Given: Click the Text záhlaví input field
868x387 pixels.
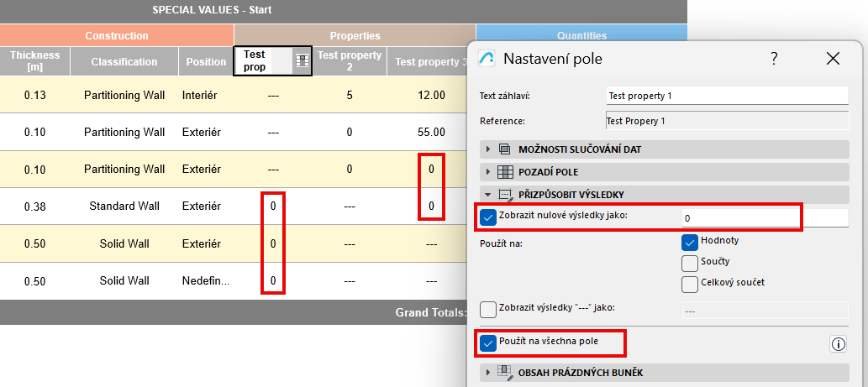Looking at the screenshot, I should (727, 96).
